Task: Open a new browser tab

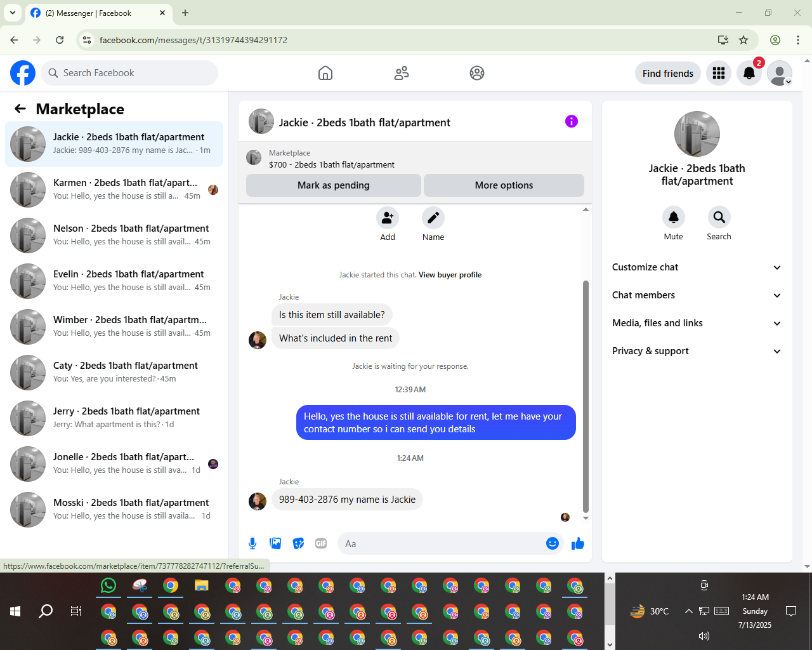Action: coord(185,13)
